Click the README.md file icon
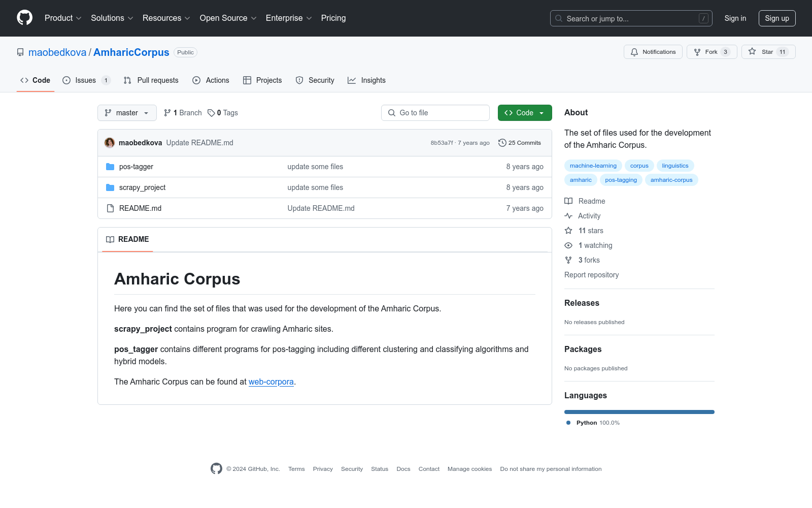The height and width of the screenshot is (508, 812). (110, 208)
